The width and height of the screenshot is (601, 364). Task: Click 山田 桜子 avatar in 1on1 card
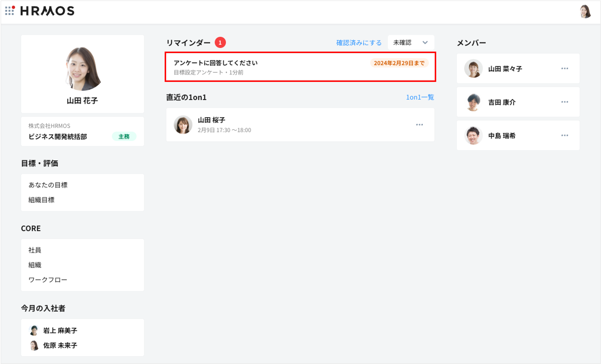point(183,125)
